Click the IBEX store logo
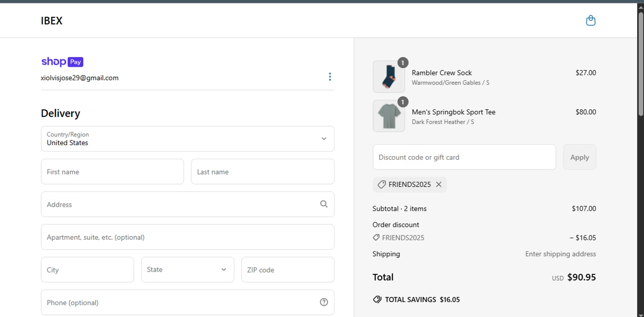Screen dimensions: 644x317 tap(52, 21)
